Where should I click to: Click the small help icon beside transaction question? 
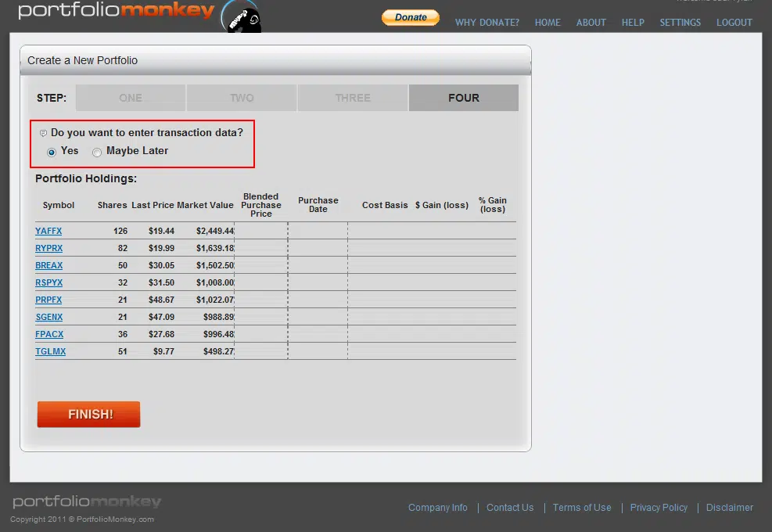coord(43,134)
